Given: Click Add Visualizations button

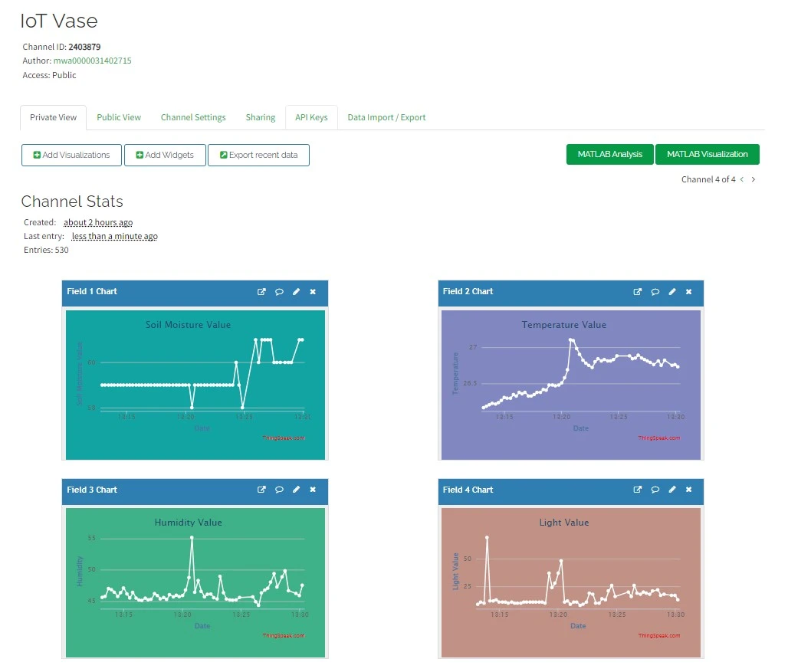Looking at the screenshot, I should click(71, 155).
